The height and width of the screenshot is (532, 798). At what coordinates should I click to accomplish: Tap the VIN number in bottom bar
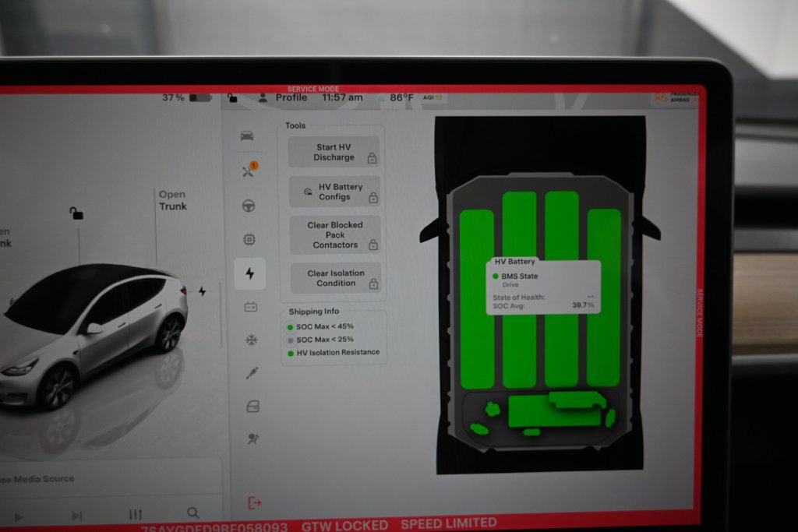214,527
